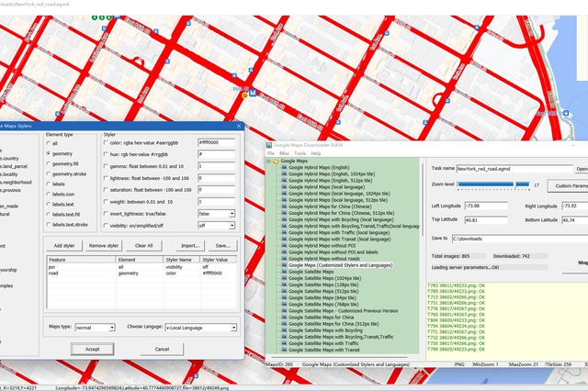Click the Save to path field
Screen dimensions: 588x391
(x=520, y=239)
